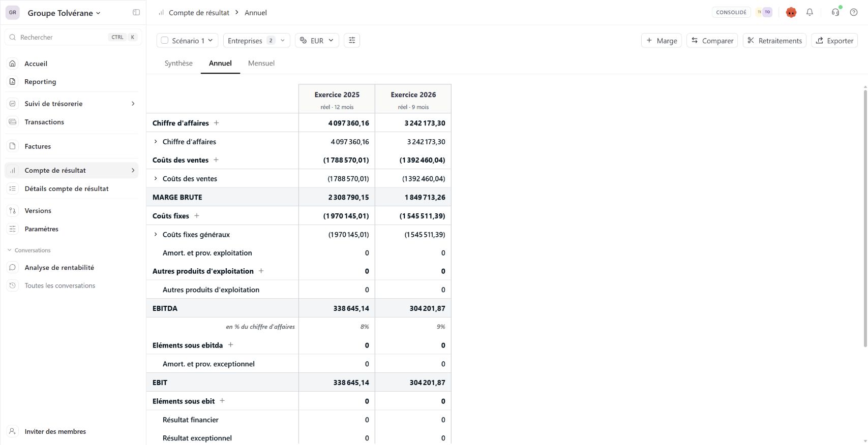Add line under Autres produits d'exploitation plus
This screenshot has width=868, height=445.
click(261, 271)
